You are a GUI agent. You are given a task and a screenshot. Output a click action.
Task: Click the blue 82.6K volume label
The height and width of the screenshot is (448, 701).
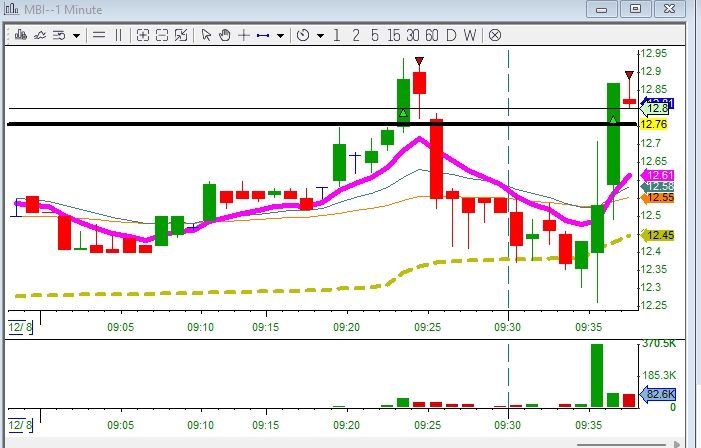coord(658,394)
